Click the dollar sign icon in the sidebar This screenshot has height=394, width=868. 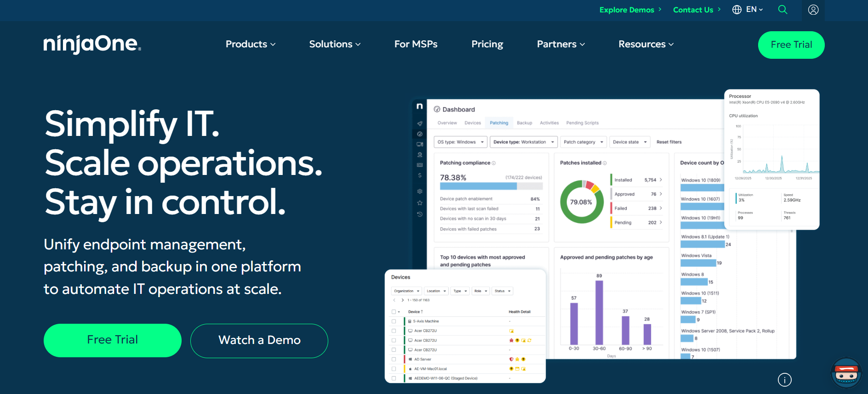coord(420,175)
